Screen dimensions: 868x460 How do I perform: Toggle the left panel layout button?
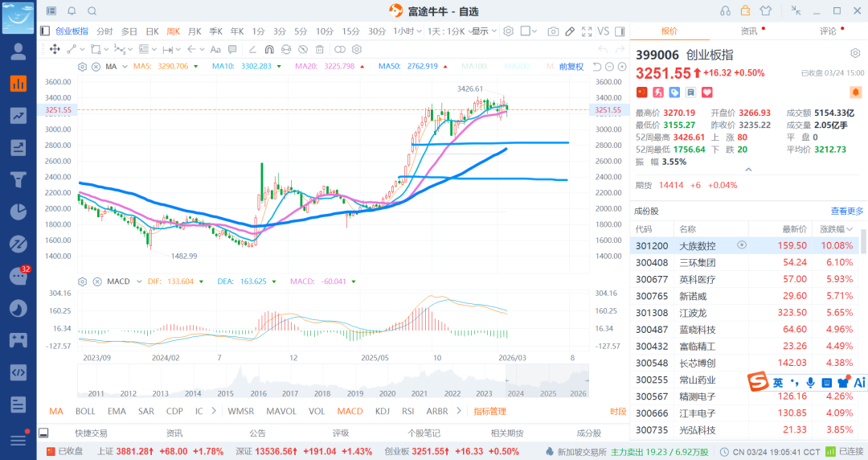[x=45, y=31]
